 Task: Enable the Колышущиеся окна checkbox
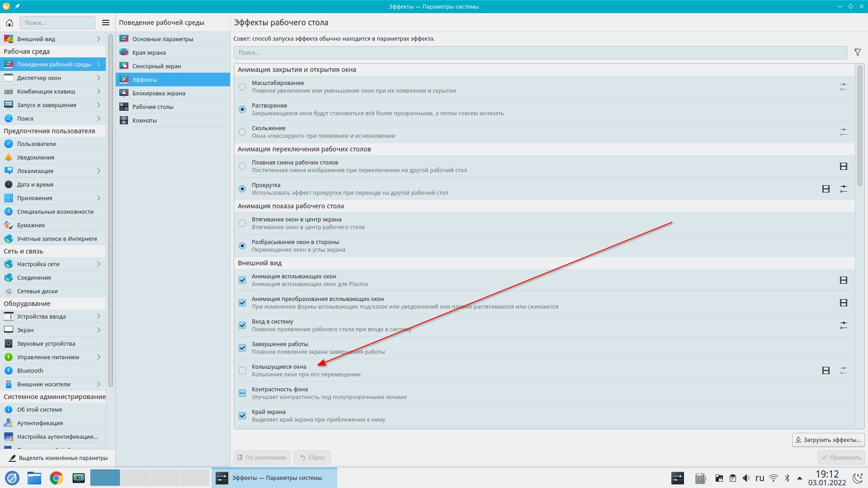(242, 371)
